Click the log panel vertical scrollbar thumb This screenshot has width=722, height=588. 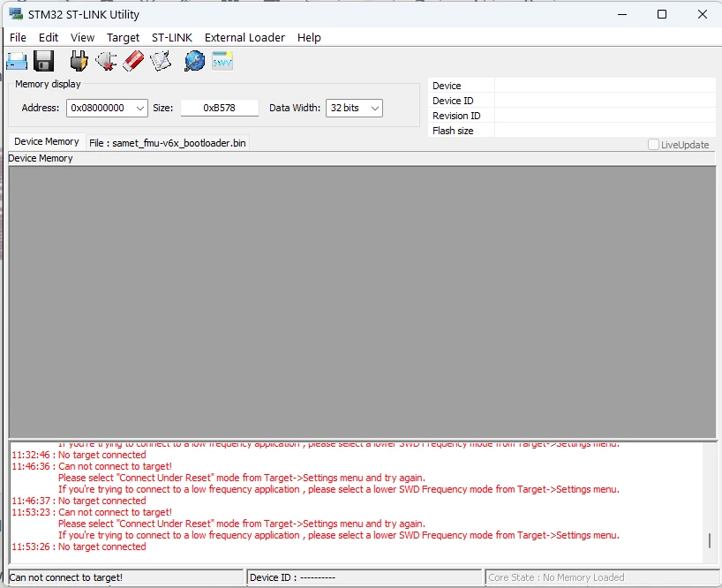tap(710, 540)
